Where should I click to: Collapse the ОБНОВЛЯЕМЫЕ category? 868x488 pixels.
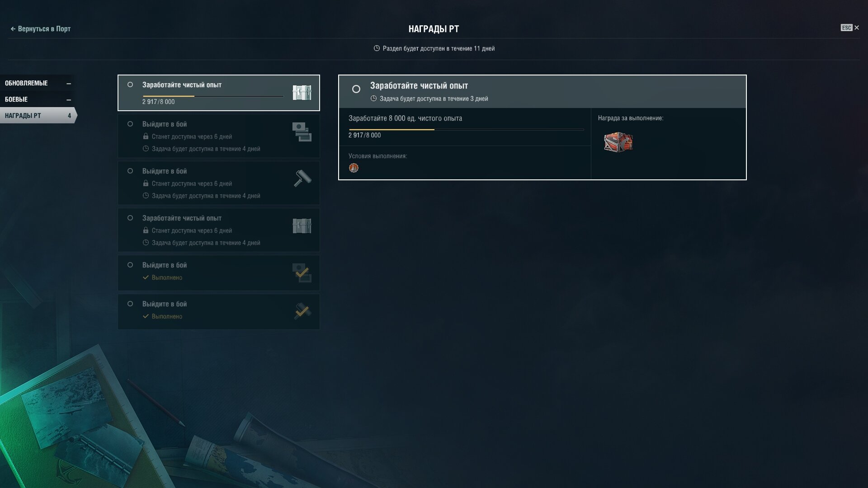tap(69, 84)
